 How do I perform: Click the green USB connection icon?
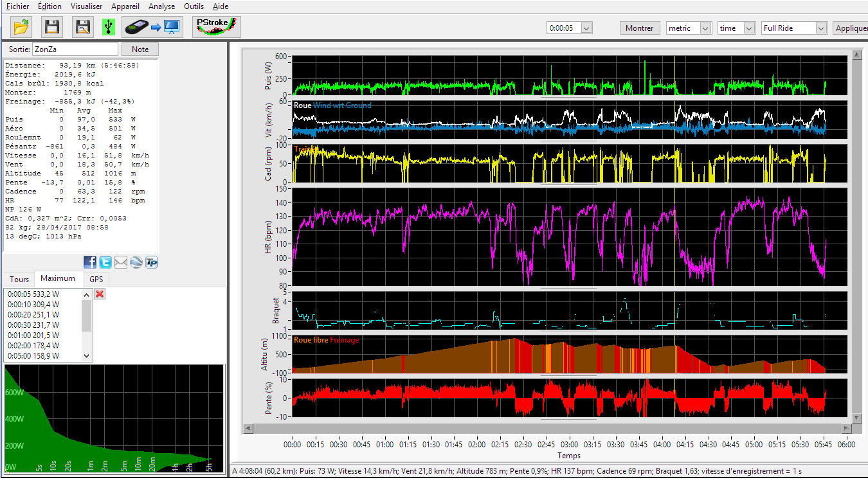(109, 27)
